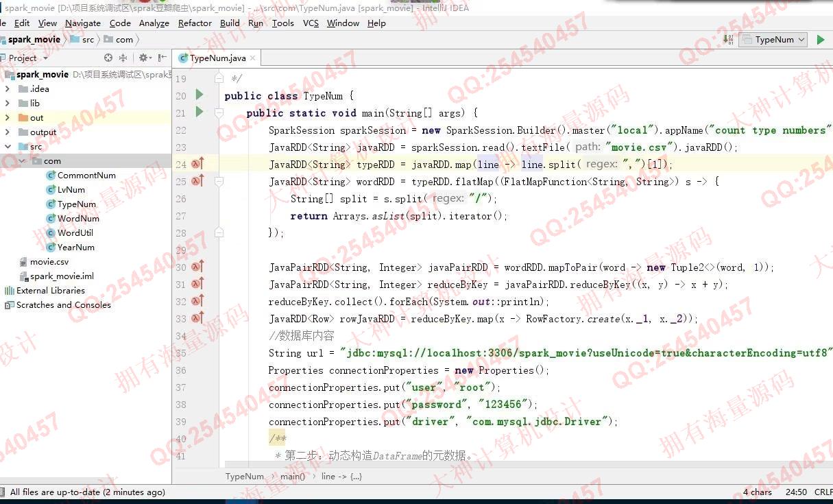833x504 pixels.
Task: Collapse the src folder
Action: (8, 146)
